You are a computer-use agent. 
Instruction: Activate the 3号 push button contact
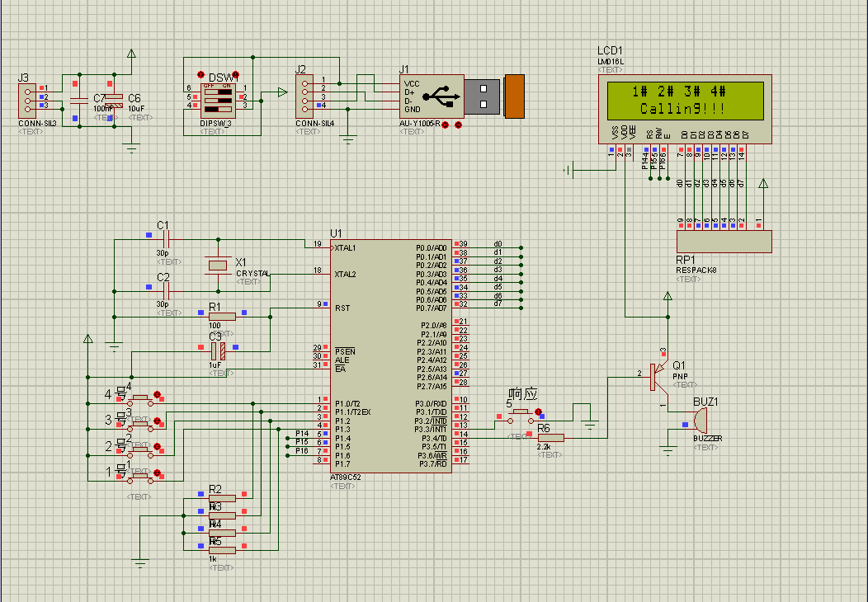pos(139,425)
